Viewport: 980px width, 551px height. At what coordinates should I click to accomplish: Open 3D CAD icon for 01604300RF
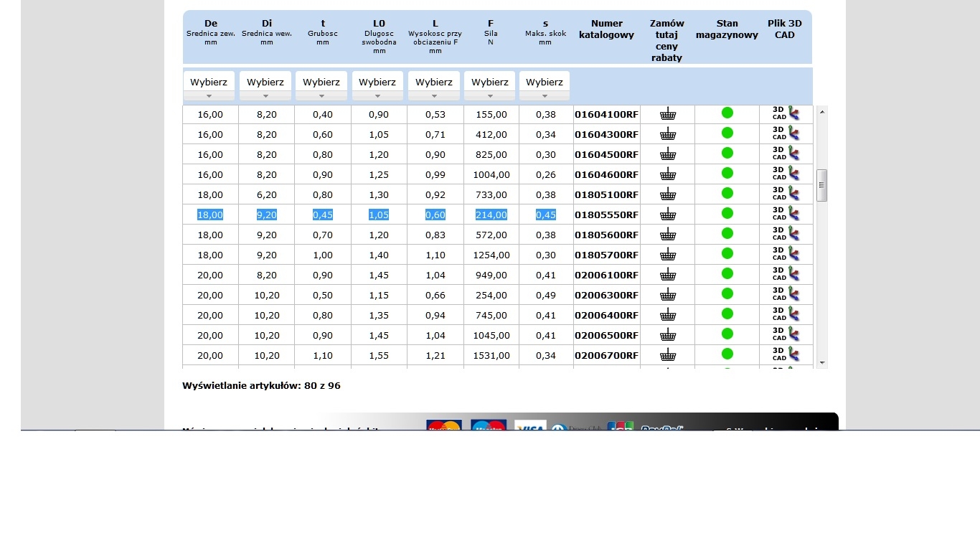point(786,133)
